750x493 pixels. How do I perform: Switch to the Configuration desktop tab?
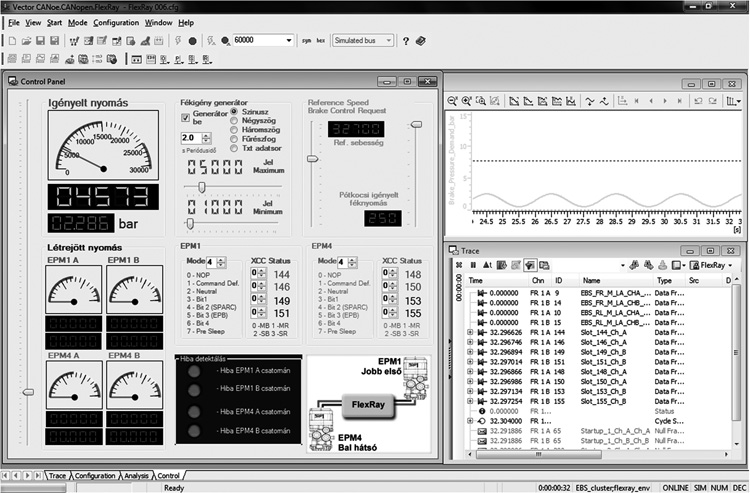tap(95, 475)
